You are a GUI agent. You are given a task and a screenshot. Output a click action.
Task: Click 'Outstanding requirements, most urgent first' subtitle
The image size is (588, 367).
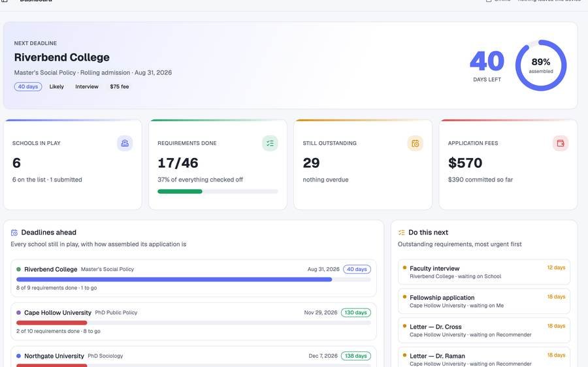click(x=459, y=244)
